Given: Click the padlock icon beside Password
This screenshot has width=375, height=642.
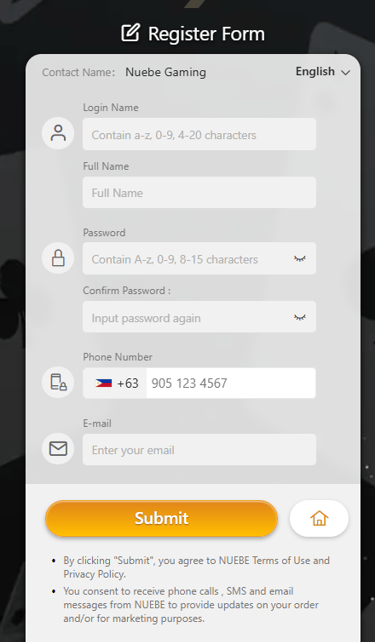Looking at the screenshot, I should point(58,258).
